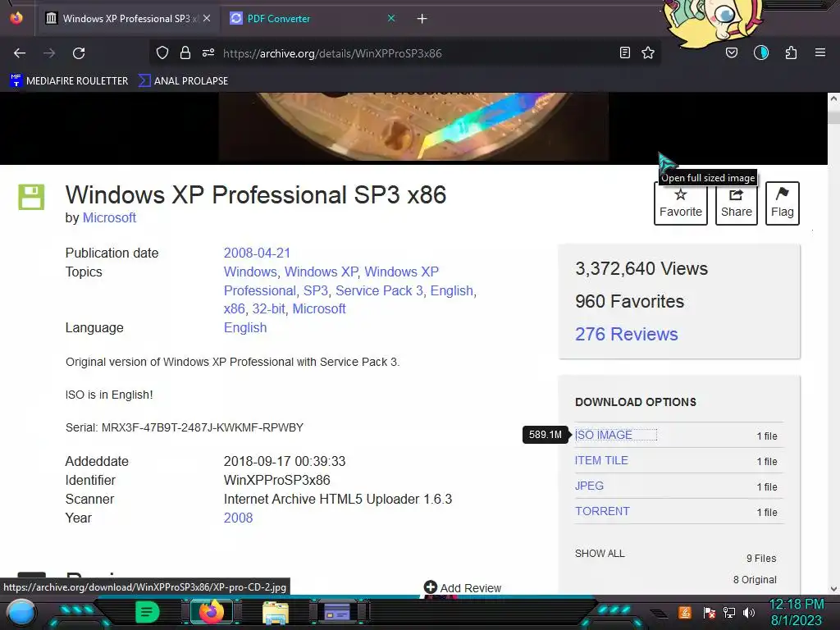The width and height of the screenshot is (840, 630).
Task: View the 276 Reviews link
Action: [x=626, y=335]
